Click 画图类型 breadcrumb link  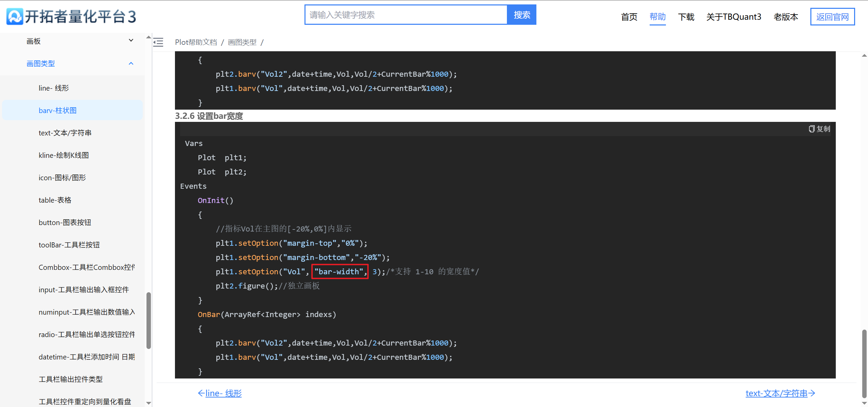(242, 42)
